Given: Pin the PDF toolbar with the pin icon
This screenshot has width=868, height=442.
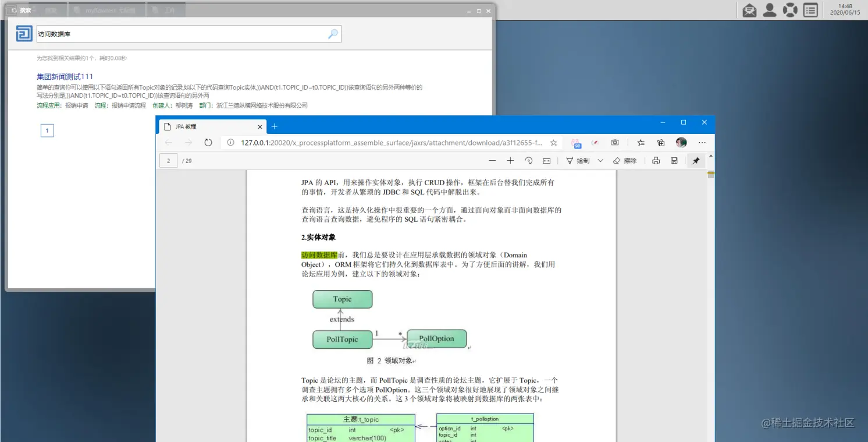Looking at the screenshot, I should tap(696, 160).
